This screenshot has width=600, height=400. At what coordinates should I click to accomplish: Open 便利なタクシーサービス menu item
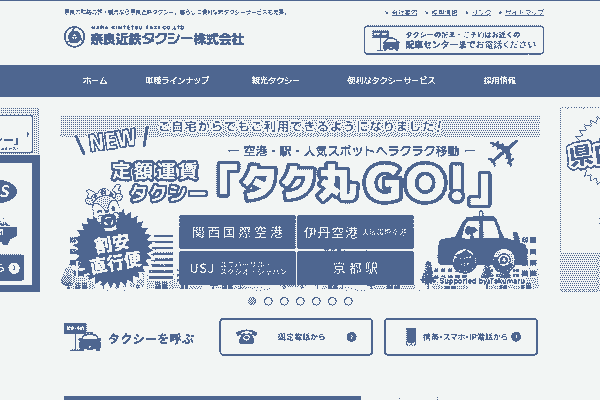click(x=391, y=80)
